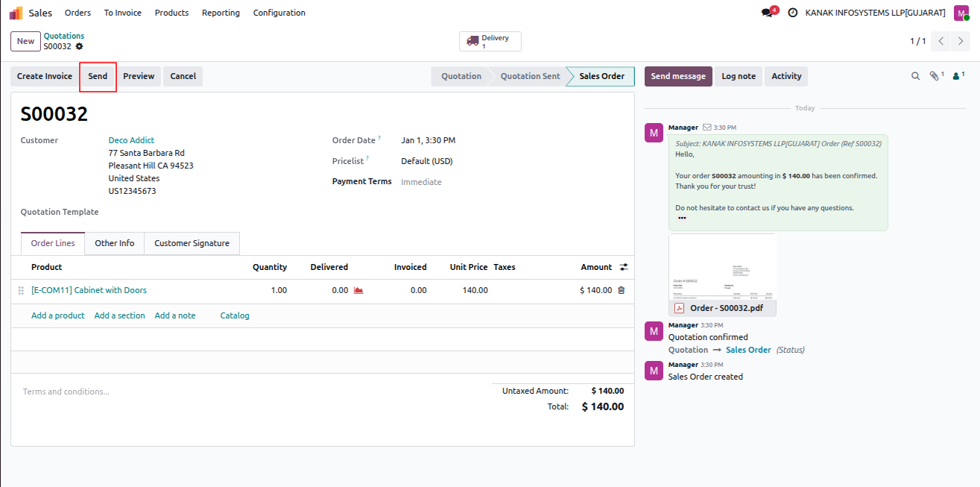Viewport: 980px width, 487px height.
Task: Click the Sales Order status link in log
Action: 748,350
